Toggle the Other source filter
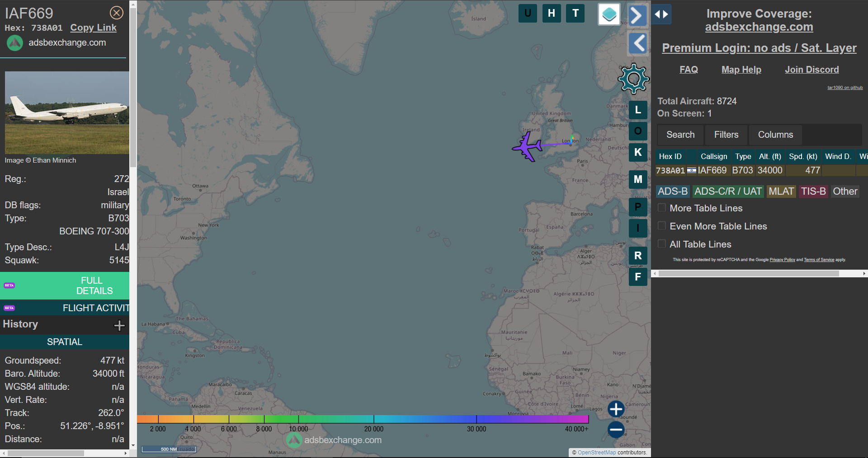Viewport: 868px width, 458px height. point(845,192)
